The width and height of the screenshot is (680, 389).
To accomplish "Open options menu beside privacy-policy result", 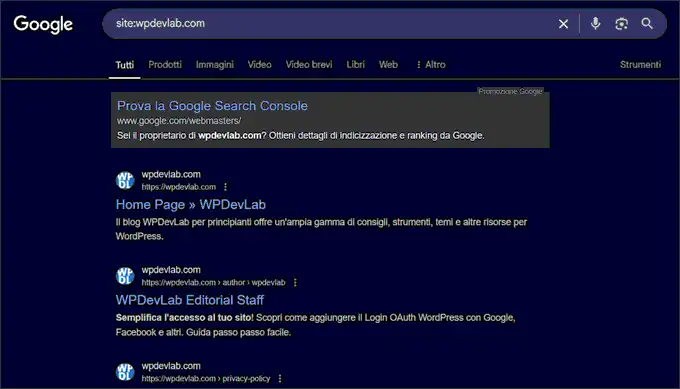I will pos(280,379).
